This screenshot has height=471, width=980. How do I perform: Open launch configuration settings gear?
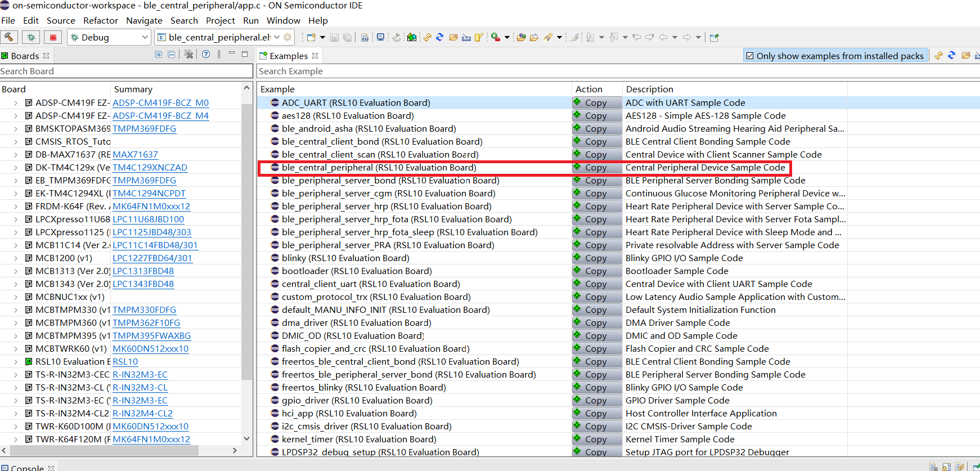click(287, 37)
